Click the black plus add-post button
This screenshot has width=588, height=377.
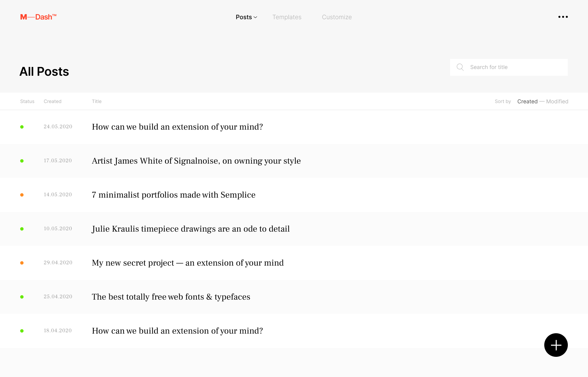556,345
